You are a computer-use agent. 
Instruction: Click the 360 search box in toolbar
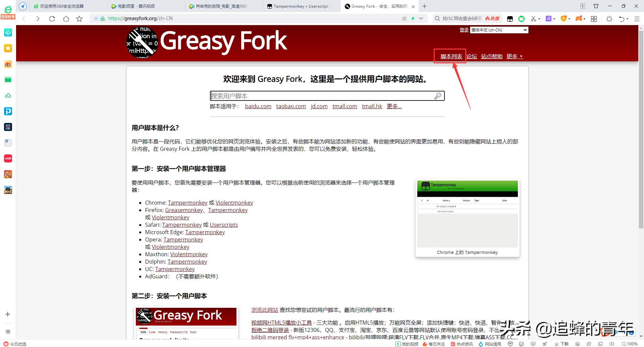click(x=467, y=19)
